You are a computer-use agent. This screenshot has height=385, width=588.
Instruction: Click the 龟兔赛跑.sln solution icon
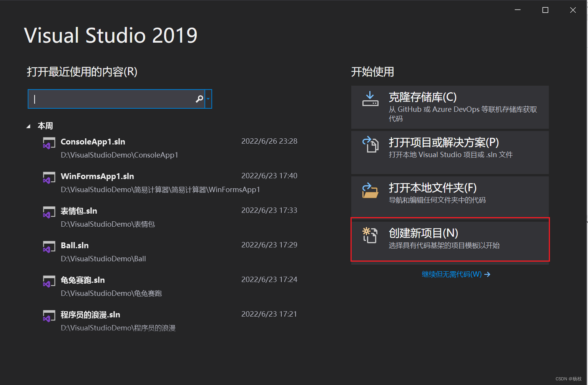pyautogui.click(x=49, y=281)
